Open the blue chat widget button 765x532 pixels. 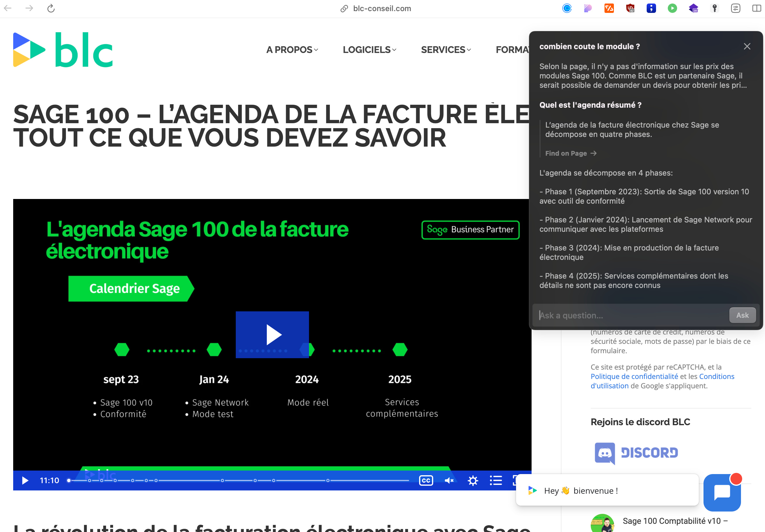(x=722, y=492)
